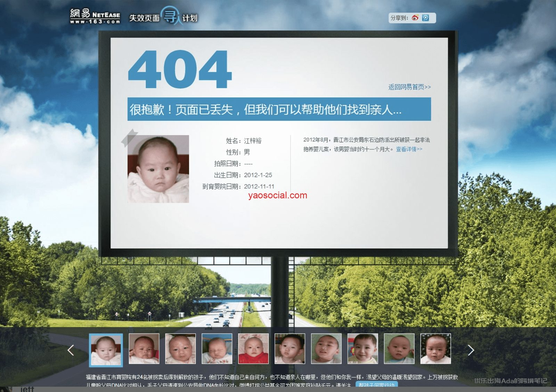Select the second thumbnail in the carousel
The width and height of the screenshot is (556, 392).
tap(144, 349)
